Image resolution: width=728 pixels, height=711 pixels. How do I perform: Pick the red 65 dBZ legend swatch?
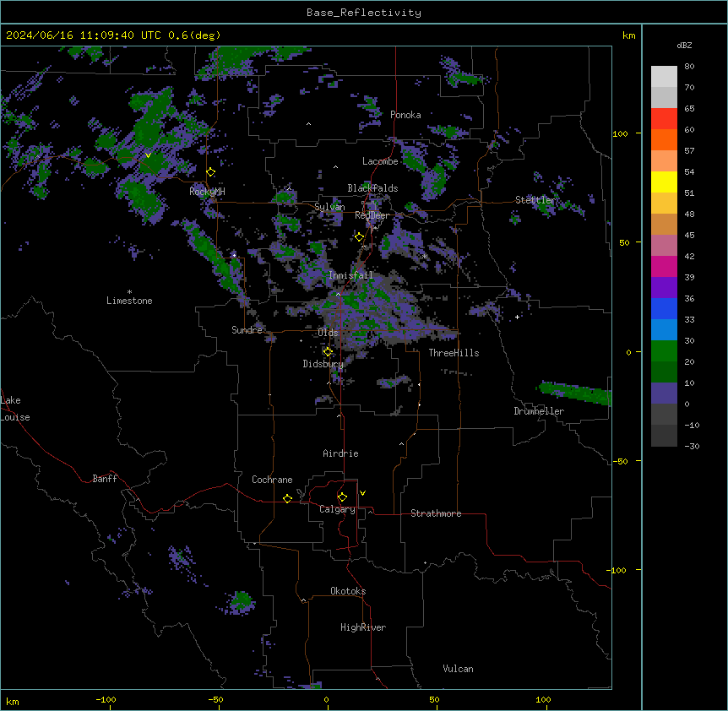(x=664, y=118)
